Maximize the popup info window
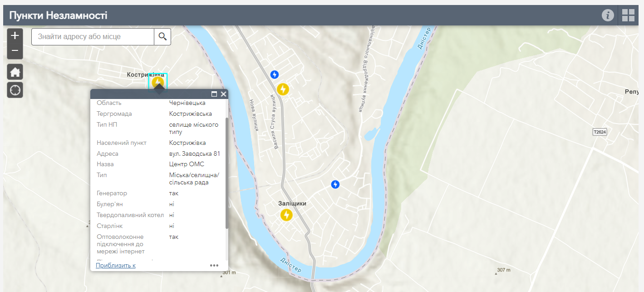Viewport: 644px width, 292px height. click(x=214, y=94)
